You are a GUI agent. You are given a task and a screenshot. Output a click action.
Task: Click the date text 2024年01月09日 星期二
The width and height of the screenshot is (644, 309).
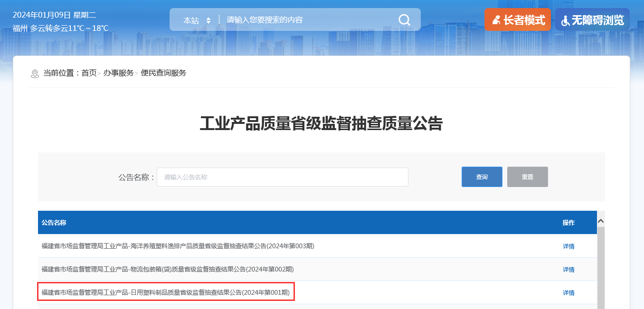(x=55, y=15)
